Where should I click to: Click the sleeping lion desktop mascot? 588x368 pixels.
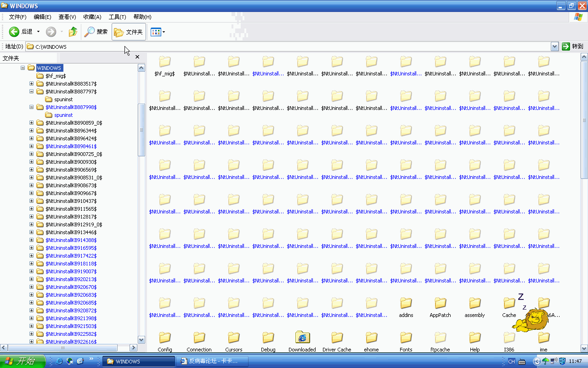tap(531, 320)
